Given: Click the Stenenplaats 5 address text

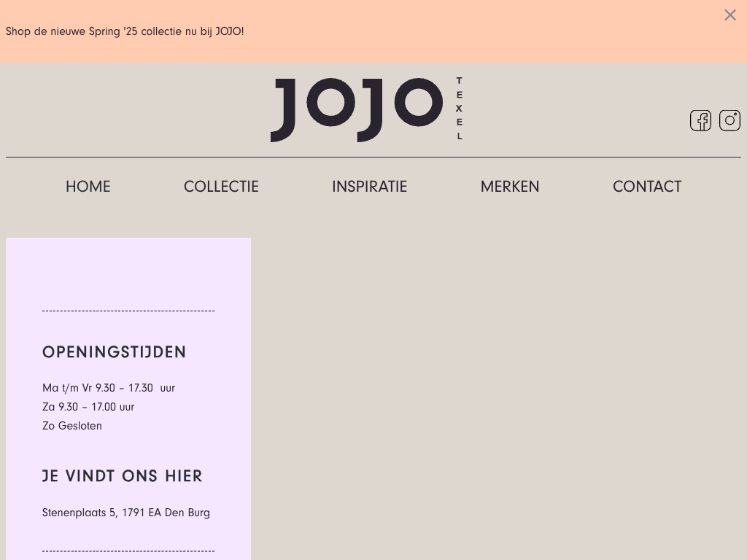Looking at the screenshot, I should [126, 513].
